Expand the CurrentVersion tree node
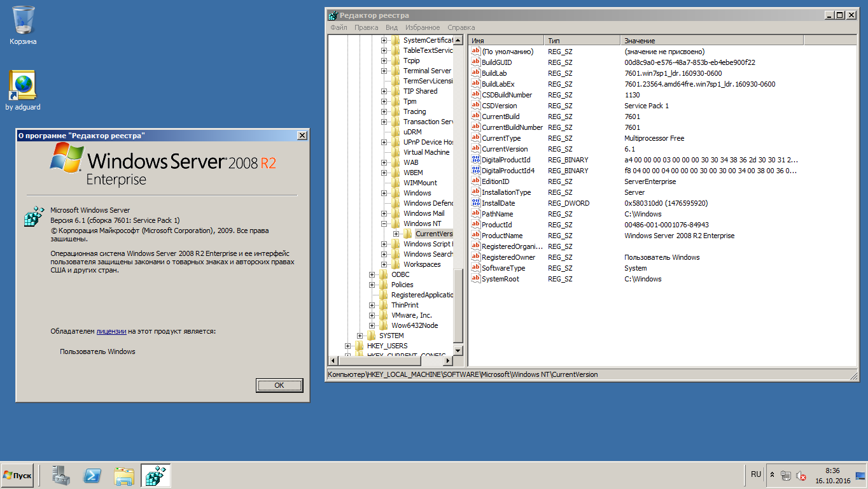This screenshot has width=868, height=489. click(396, 234)
